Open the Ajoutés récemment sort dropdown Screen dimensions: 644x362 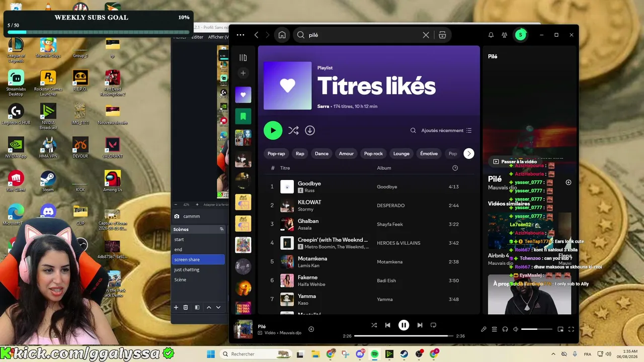point(446,130)
